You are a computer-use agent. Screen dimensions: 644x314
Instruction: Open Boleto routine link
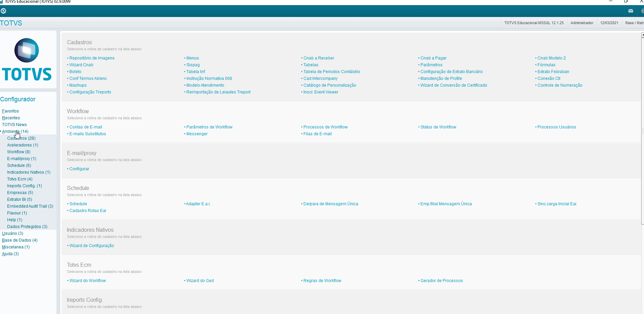pyautogui.click(x=75, y=72)
